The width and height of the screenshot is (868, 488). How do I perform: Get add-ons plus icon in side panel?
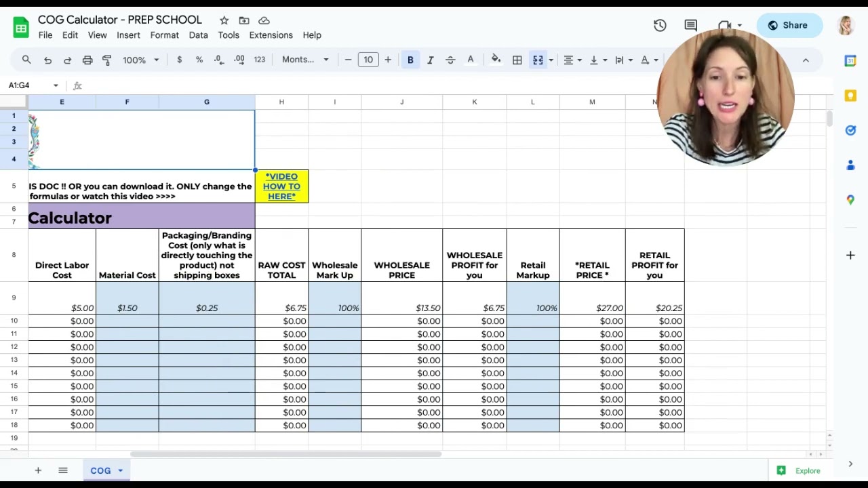pos(850,255)
